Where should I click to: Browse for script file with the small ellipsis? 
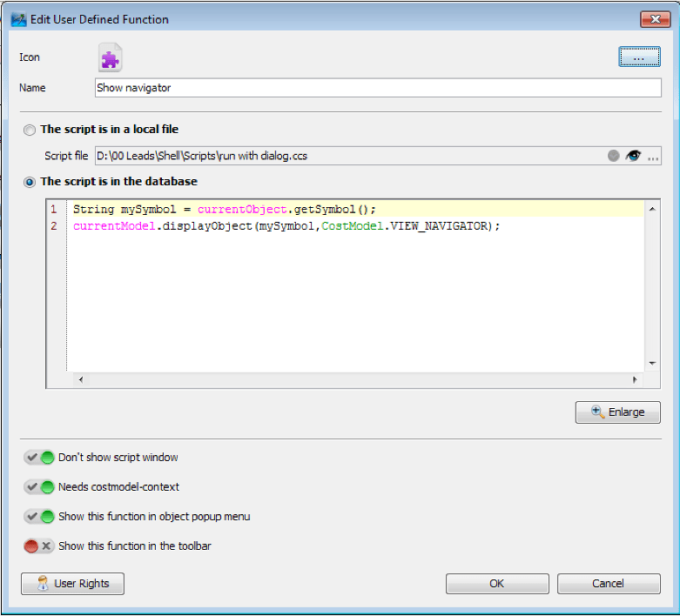[x=653, y=157]
